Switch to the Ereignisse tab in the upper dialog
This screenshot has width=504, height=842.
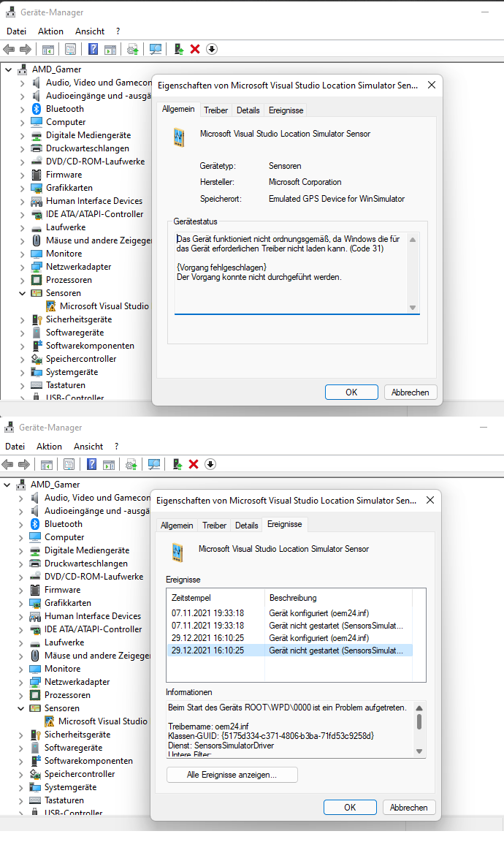286,110
